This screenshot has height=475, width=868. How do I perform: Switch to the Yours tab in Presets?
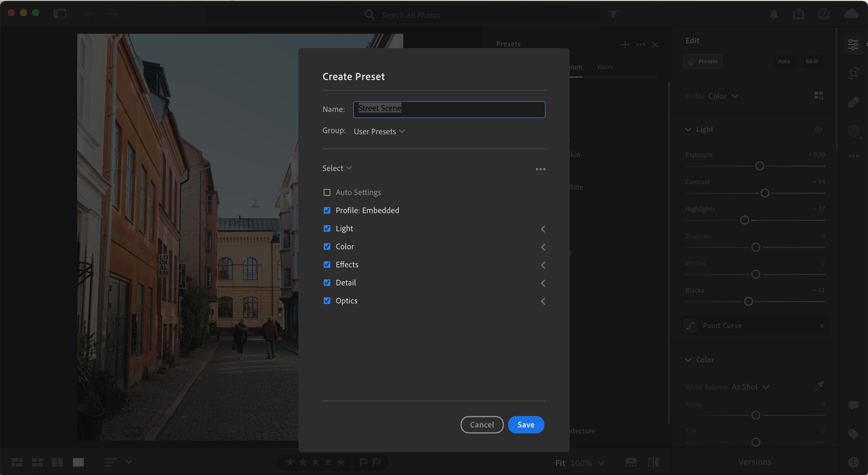pos(604,67)
